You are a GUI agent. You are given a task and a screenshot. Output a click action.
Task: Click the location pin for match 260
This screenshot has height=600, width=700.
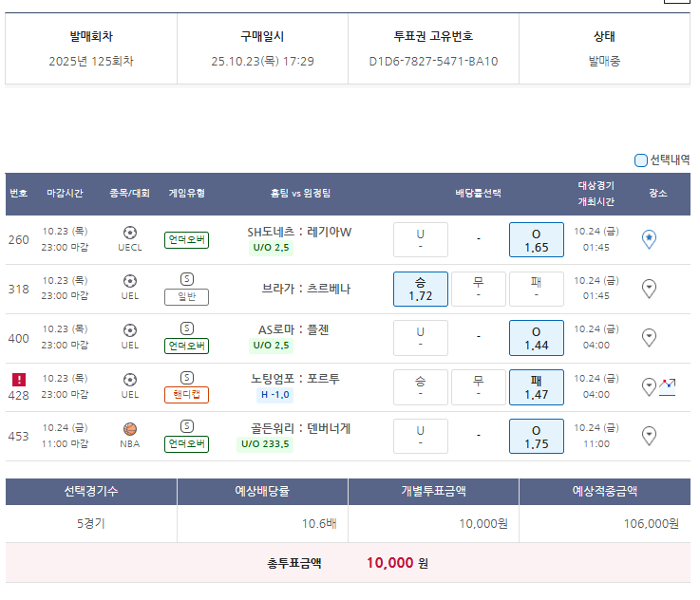pyautogui.click(x=649, y=239)
